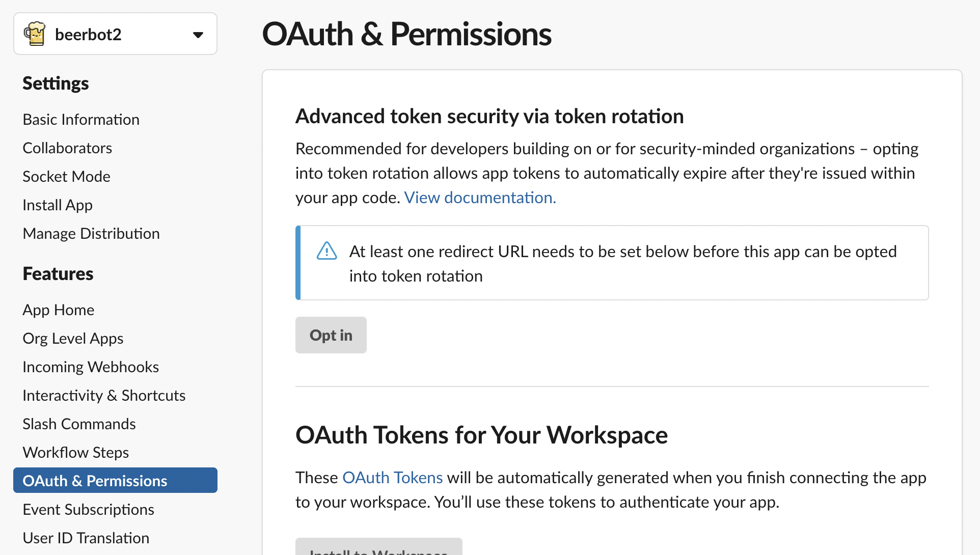The image size is (980, 555).
Task: Open the Install App page
Action: coord(58,205)
